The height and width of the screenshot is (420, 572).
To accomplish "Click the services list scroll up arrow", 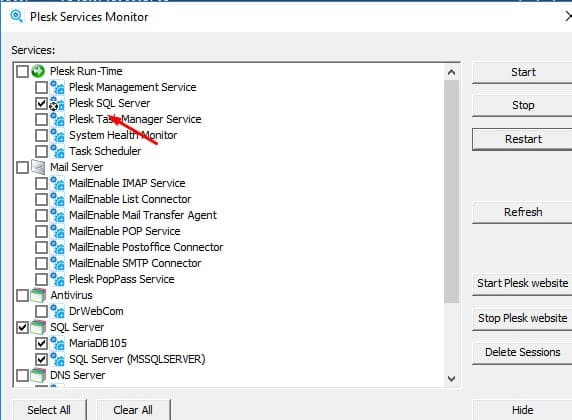I will pos(451,72).
